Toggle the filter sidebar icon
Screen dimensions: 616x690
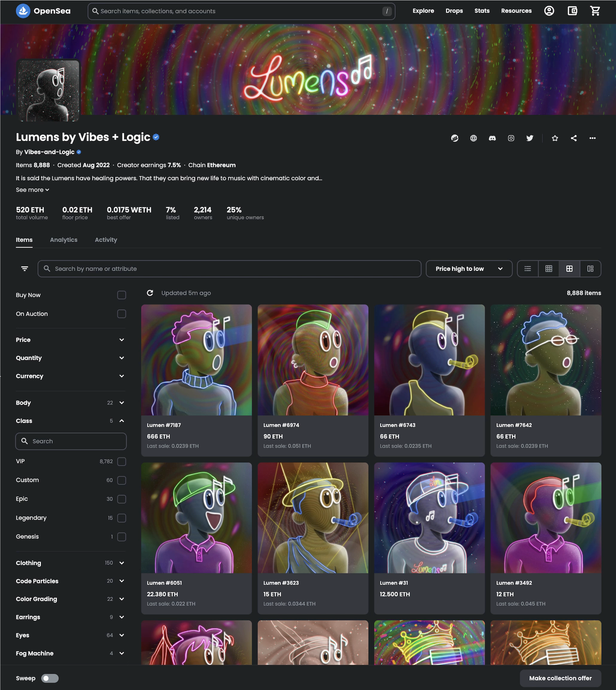(x=24, y=269)
